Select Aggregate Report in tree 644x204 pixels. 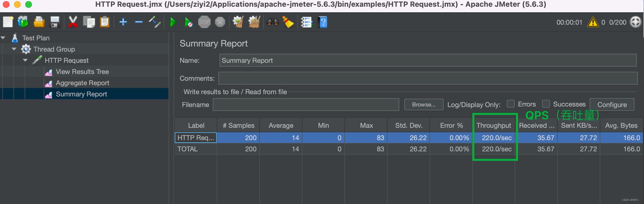point(83,83)
